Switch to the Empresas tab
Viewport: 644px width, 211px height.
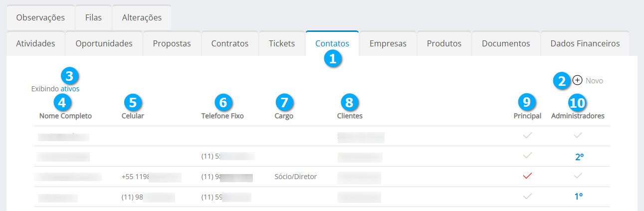388,43
